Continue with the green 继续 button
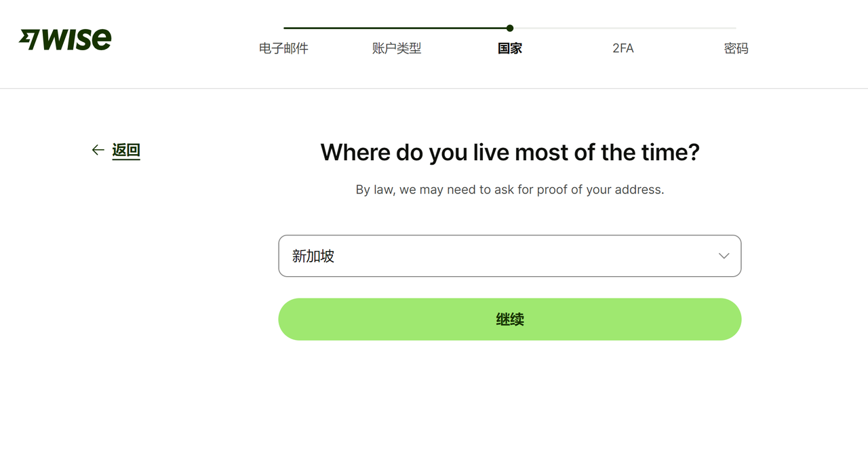The image size is (868, 462). pos(510,319)
